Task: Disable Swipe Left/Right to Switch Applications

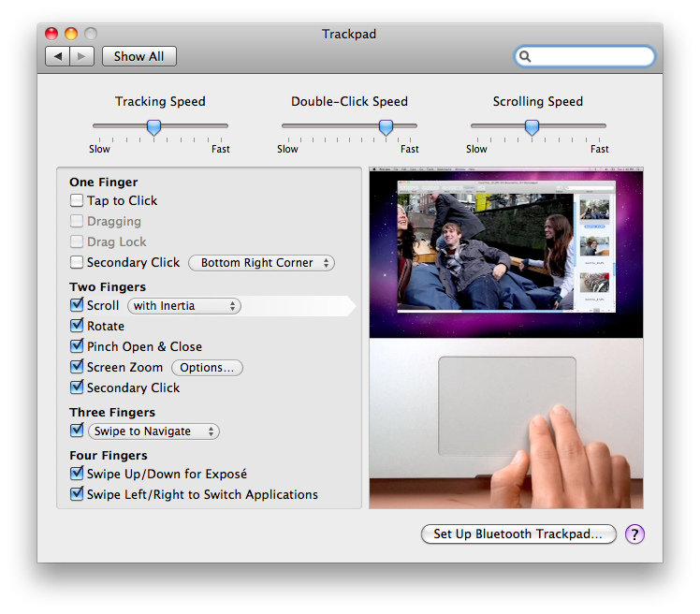Action: pos(77,494)
